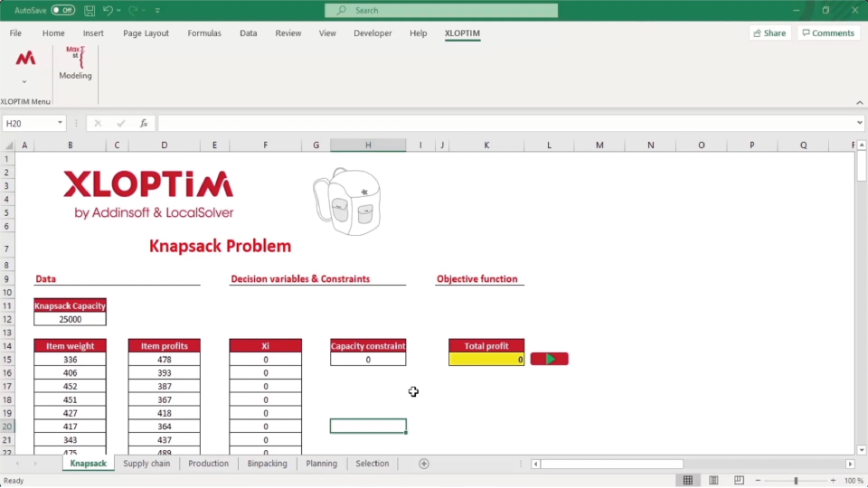Open the Comments pane
This screenshot has width=868, height=488.
828,33
